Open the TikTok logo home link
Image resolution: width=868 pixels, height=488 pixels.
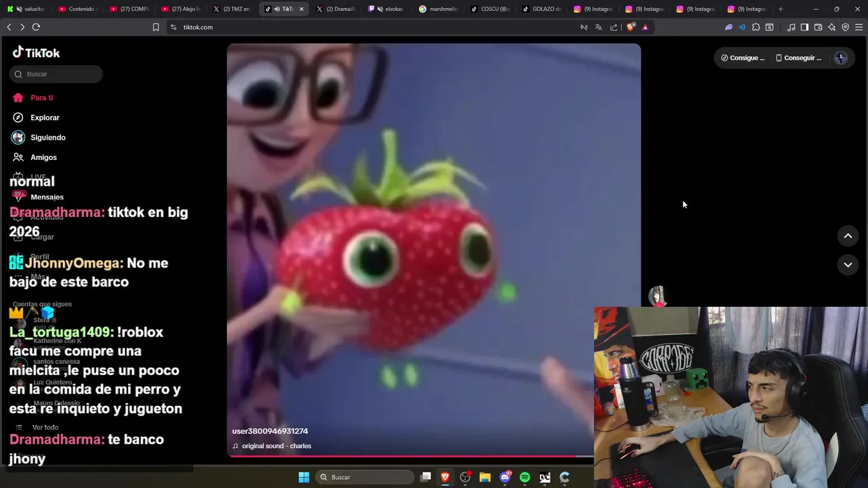click(x=36, y=52)
